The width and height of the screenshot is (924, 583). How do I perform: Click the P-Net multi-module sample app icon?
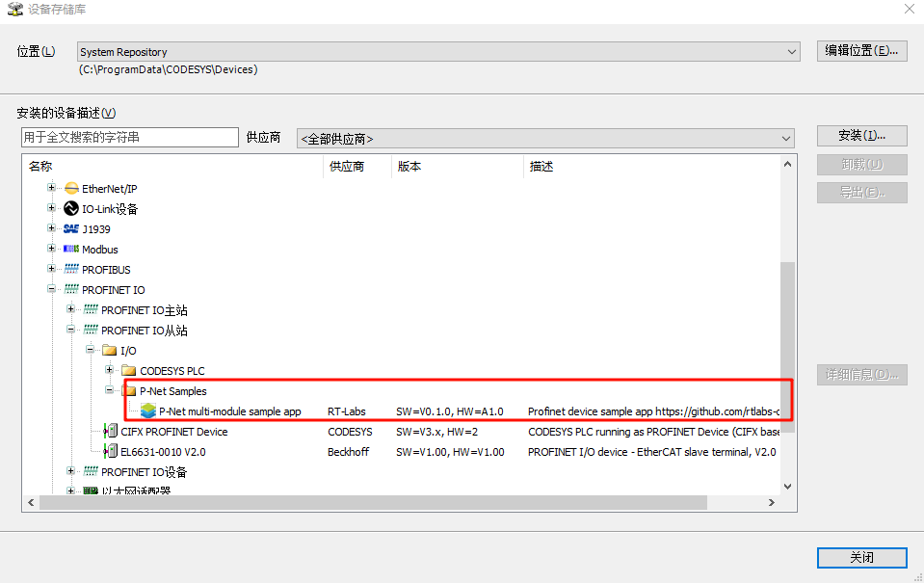click(x=148, y=411)
